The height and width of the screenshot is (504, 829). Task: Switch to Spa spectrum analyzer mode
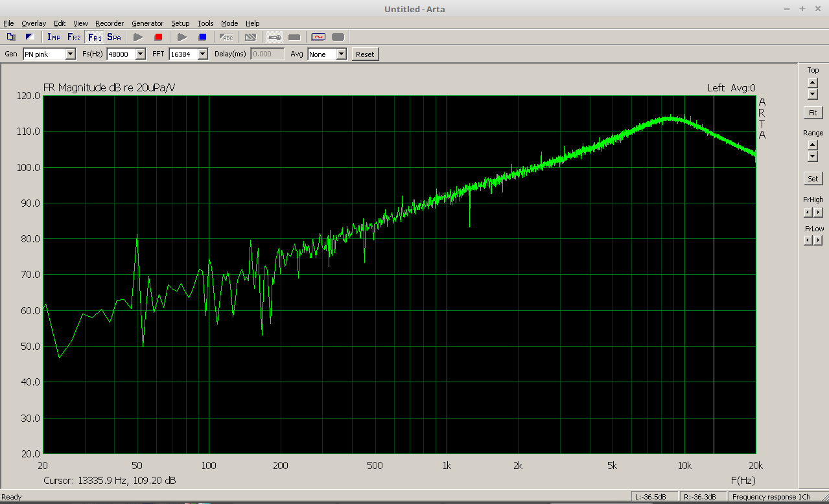[x=114, y=37]
